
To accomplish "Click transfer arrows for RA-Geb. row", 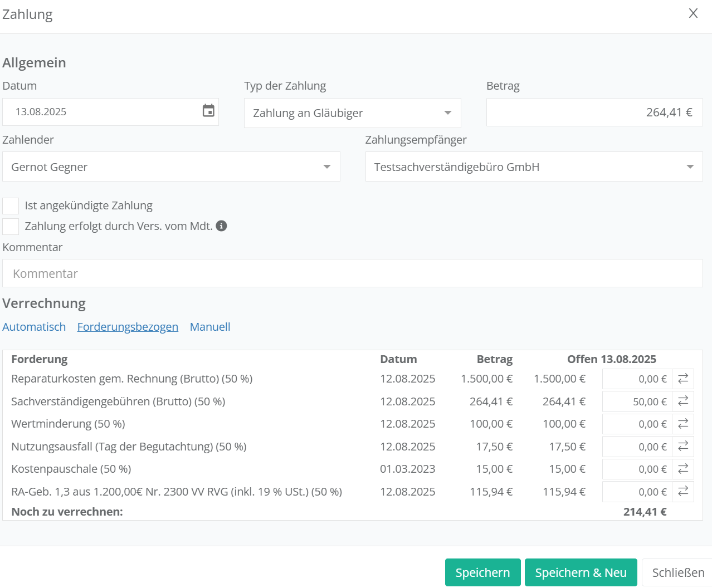I will pos(683,492).
